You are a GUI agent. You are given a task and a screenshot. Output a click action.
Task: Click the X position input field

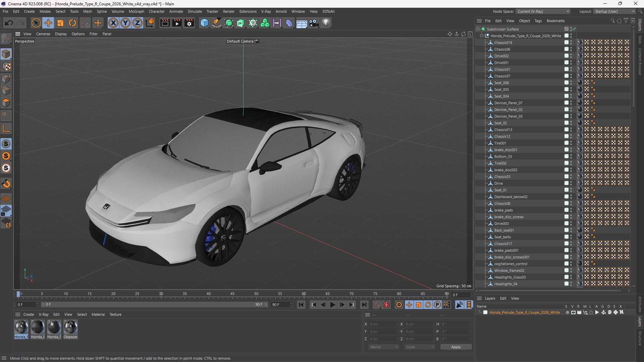384,324
